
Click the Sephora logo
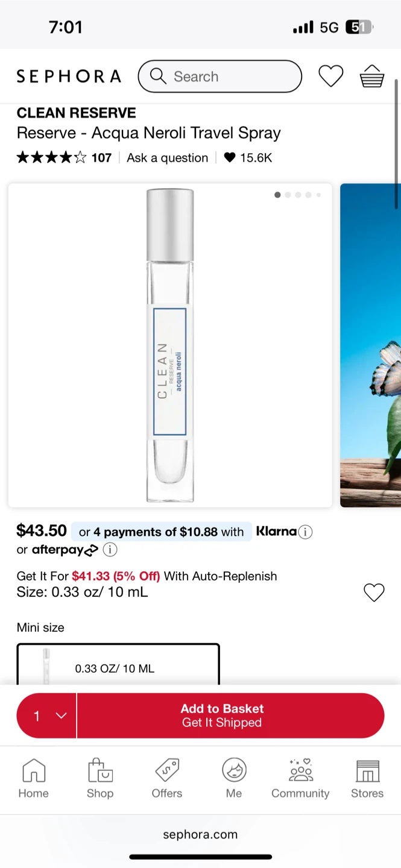pos(69,77)
